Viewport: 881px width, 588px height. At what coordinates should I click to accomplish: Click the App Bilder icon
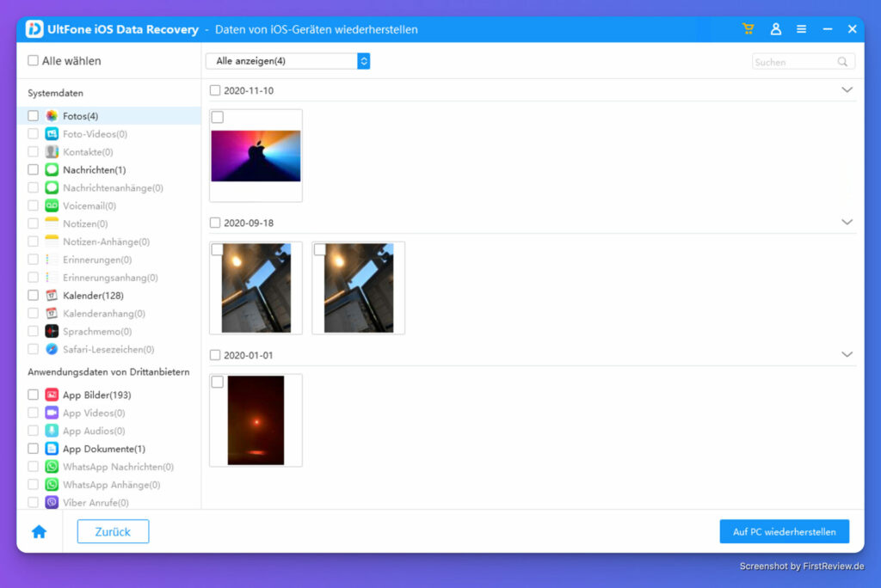[52, 395]
